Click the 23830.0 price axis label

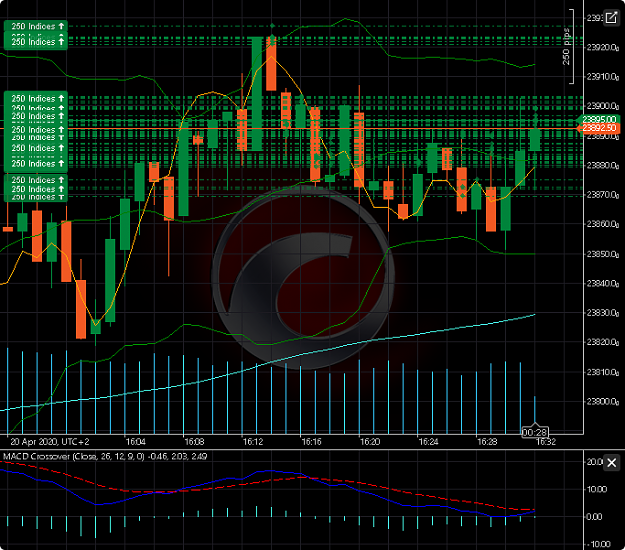(x=603, y=313)
